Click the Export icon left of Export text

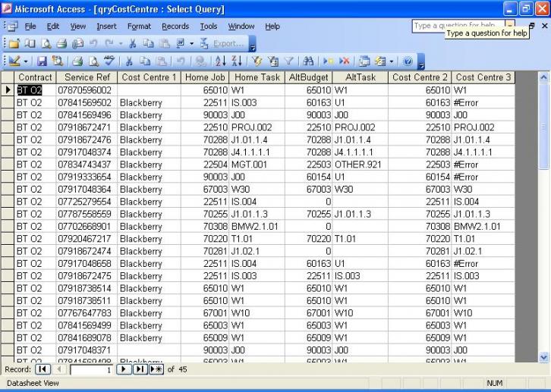pyautogui.click(x=204, y=43)
